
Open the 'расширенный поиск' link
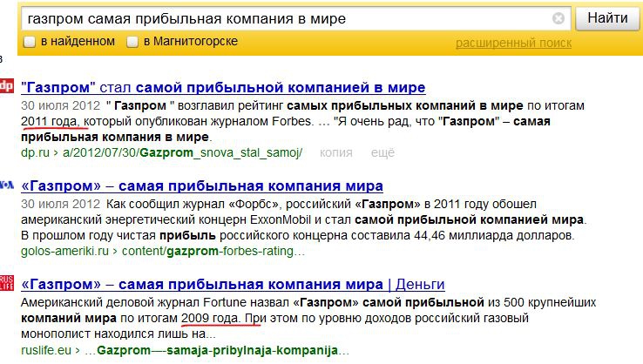(x=513, y=43)
